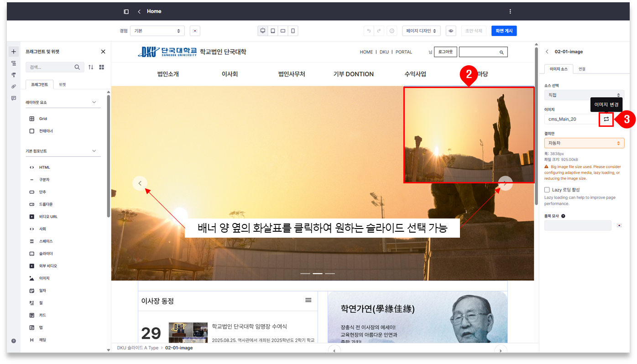
Task: Click the 화면 게시 publish button
Action: (504, 31)
